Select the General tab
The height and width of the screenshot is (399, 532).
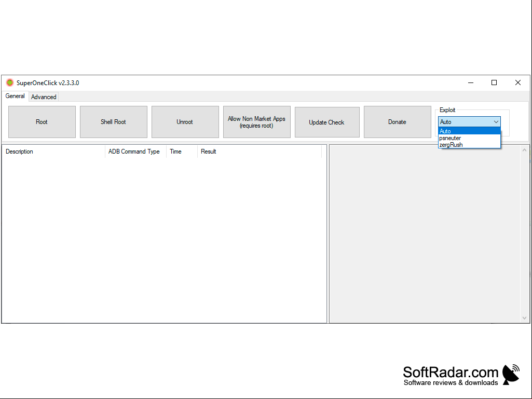pyautogui.click(x=15, y=96)
